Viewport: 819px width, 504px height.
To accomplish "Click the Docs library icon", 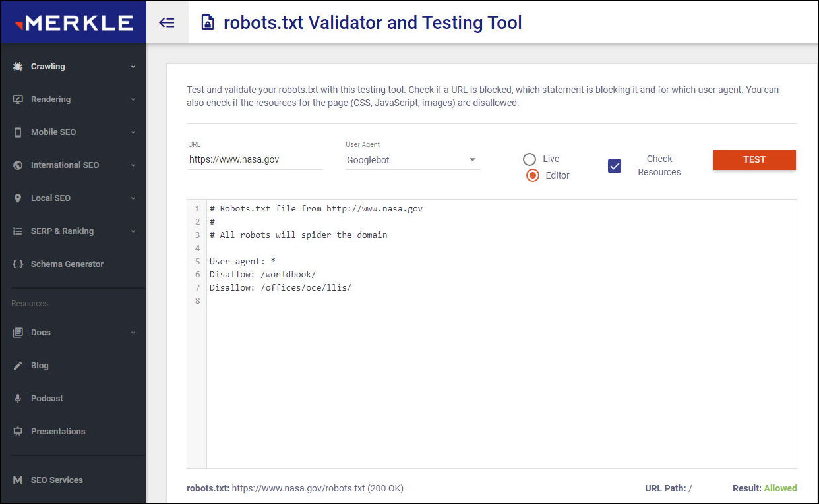I will click(x=18, y=333).
